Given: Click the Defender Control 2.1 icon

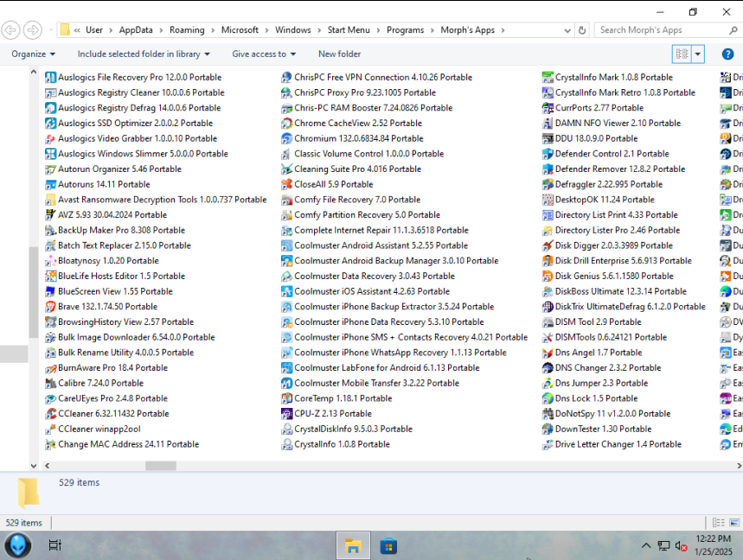Looking at the screenshot, I should click(x=548, y=154).
